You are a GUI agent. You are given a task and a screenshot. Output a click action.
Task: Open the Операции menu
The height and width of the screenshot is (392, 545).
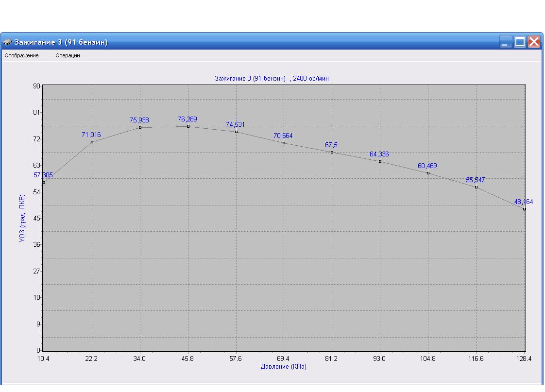coord(68,55)
